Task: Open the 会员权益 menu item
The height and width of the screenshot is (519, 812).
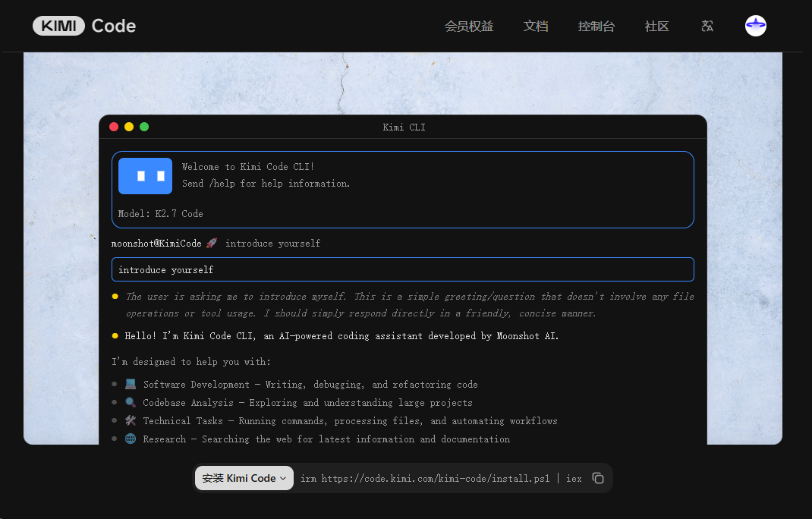Action: 469,27
